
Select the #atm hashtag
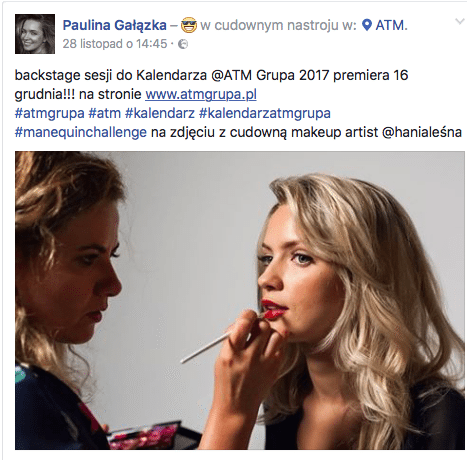pyautogui.click(x=104, y=113)
